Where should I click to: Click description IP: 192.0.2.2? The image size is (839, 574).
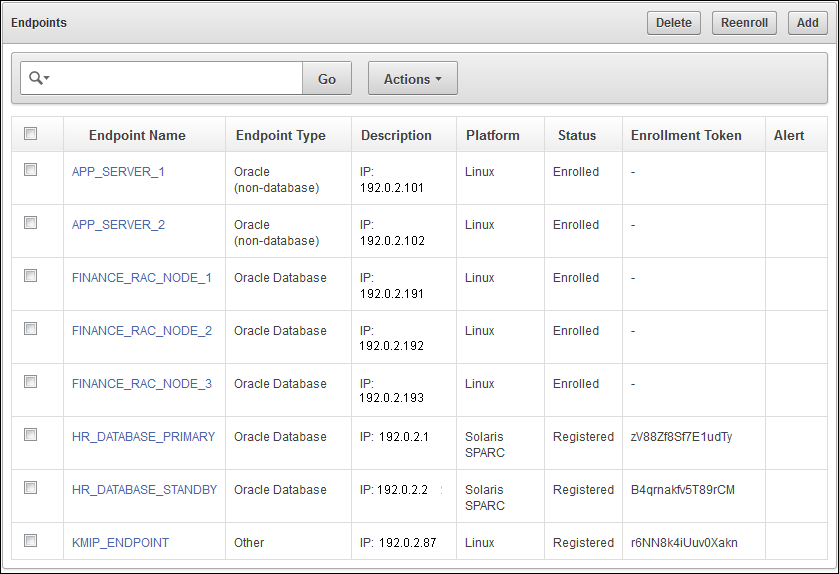click(394, 489)
